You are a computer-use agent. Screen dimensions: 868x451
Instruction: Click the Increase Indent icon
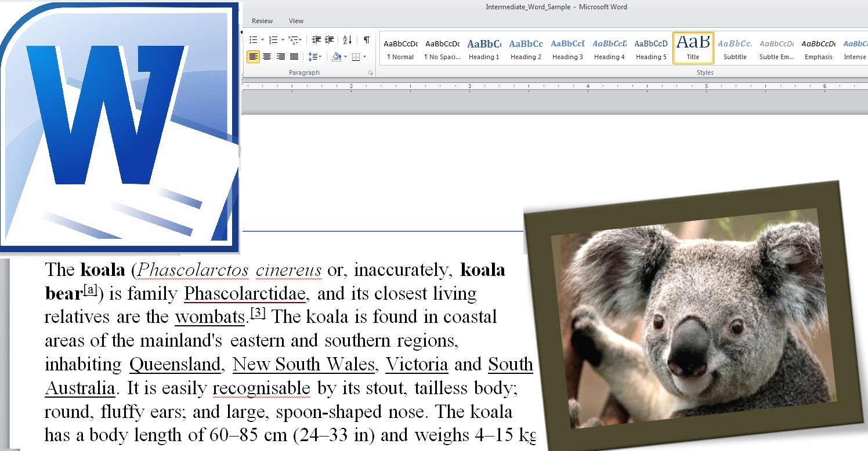(330, 40)
